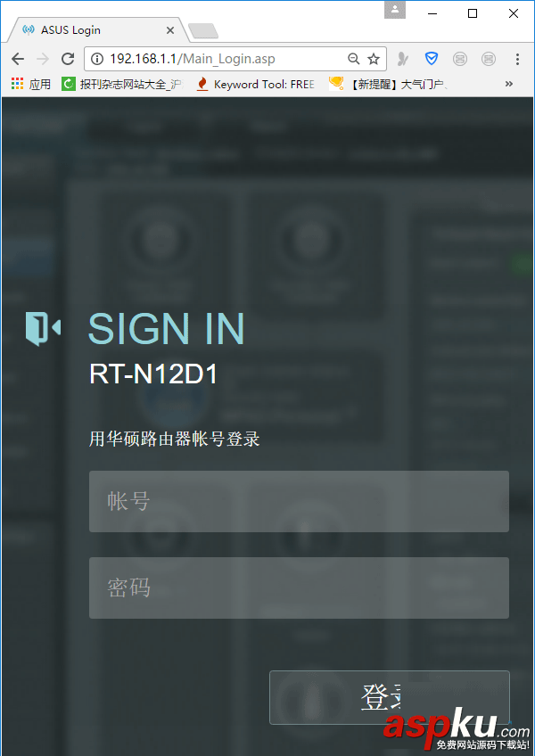The image size is (535, 756).
Task: Open zoom magnifier icon in address bar
Action: click(354, 59)
